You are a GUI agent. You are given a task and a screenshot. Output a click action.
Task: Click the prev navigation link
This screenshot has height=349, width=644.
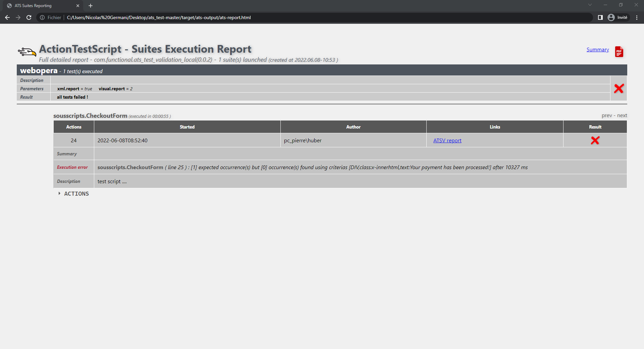click(607, 115)
